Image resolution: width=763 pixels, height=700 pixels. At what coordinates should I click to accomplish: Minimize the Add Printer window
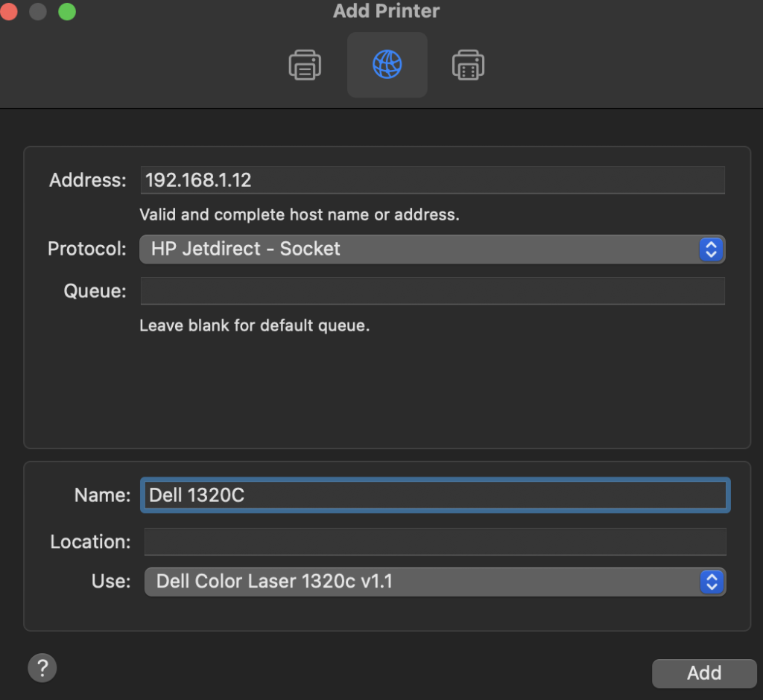(37, 12)
